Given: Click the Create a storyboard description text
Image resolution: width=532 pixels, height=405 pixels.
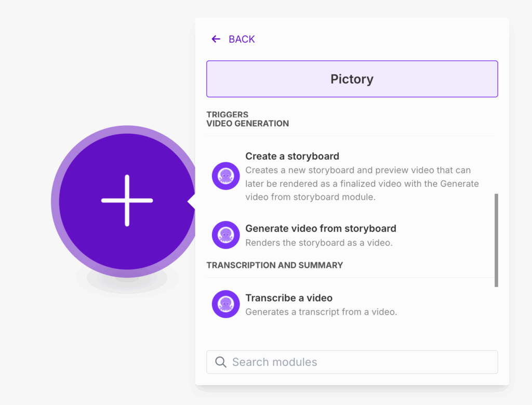Looking at the screenshot, I should click(x=362, y=184).
